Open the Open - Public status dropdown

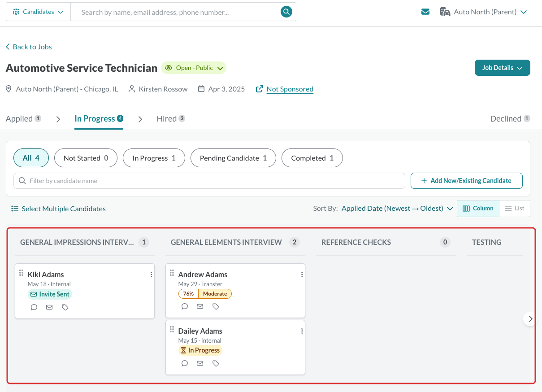tap(194, 68)
